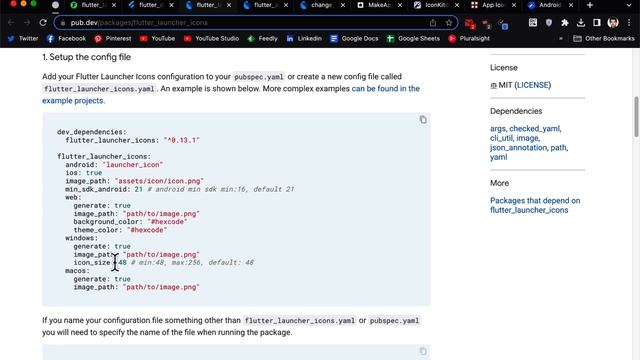Switch to the App Icon tab
The width and height of the screenshot is (640, 360).
pos(489,5)
